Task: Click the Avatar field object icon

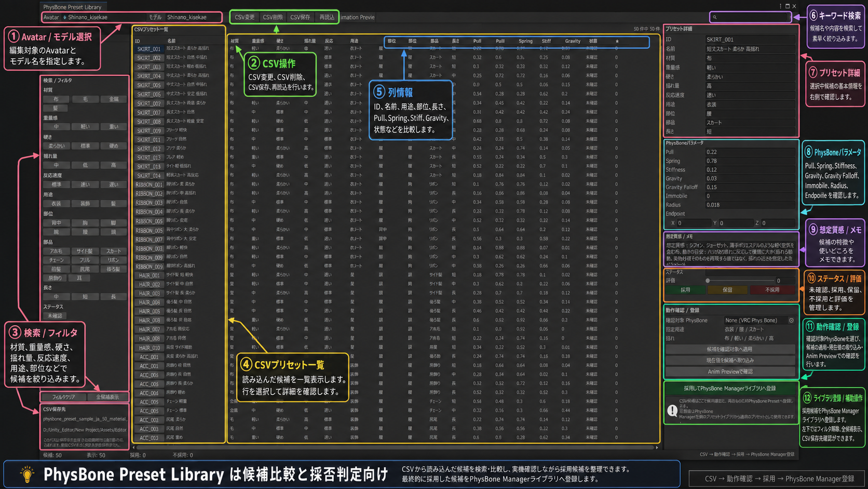Action: [65, 17]
